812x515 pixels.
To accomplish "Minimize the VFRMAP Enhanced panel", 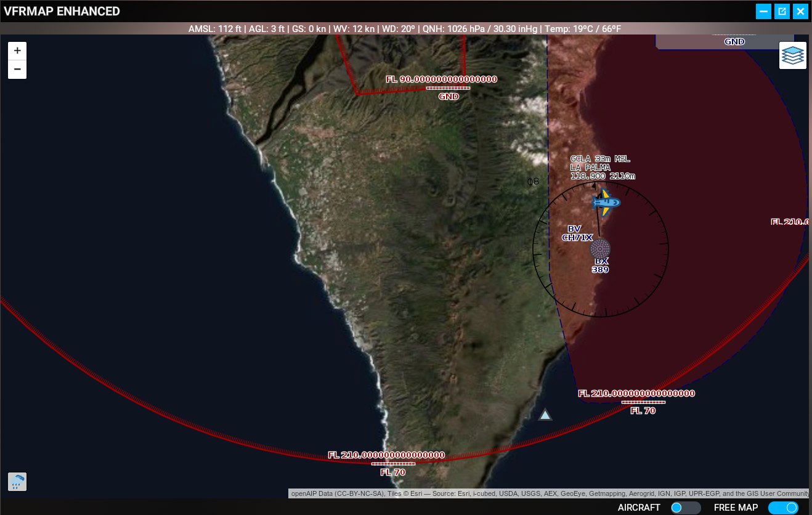I will tap(763, 11).
